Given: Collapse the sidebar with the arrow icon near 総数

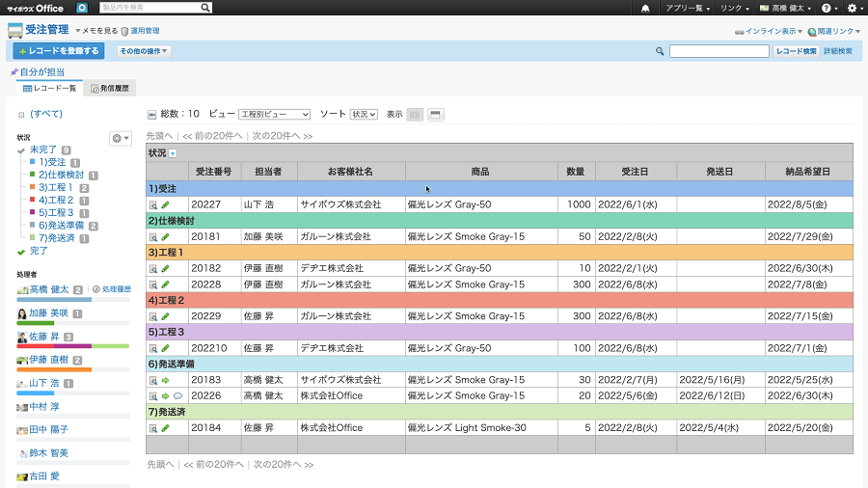Looking at the screenshot, I should 151,114.
